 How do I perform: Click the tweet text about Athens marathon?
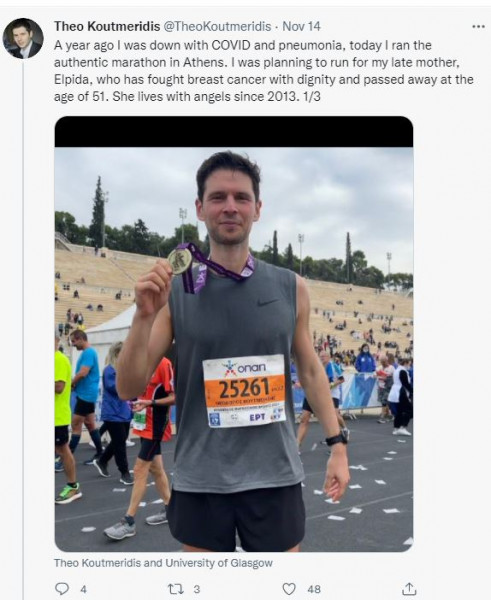pyautogui.click(x=264, y=71)
